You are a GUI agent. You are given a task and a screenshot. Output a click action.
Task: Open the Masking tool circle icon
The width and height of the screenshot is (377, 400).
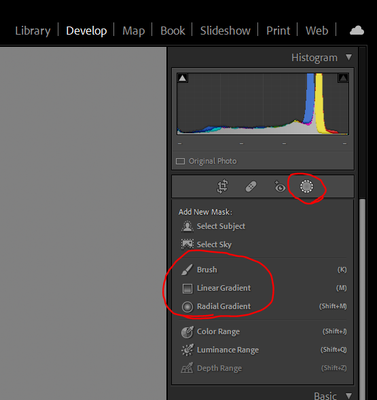(x=307, y=187)
